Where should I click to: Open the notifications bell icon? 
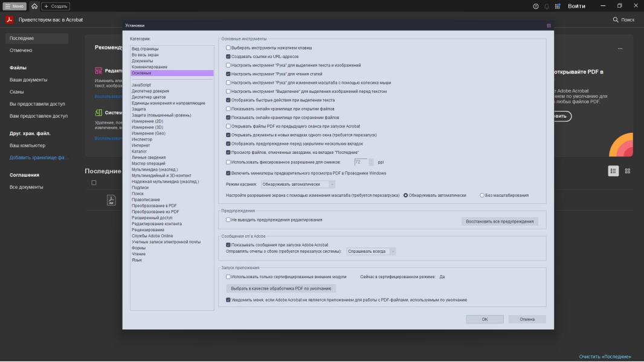coord(547,6)
